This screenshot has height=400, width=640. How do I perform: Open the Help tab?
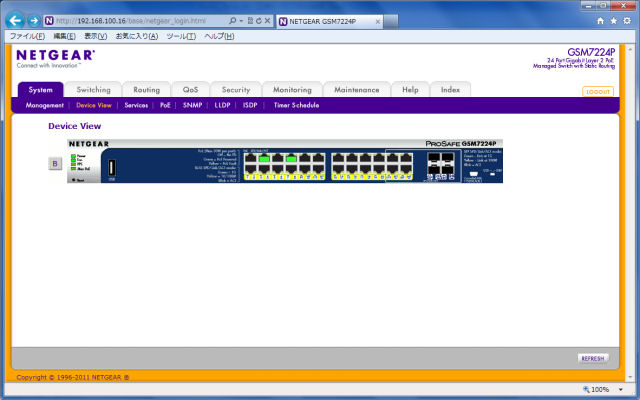click(x=410, y=89)
